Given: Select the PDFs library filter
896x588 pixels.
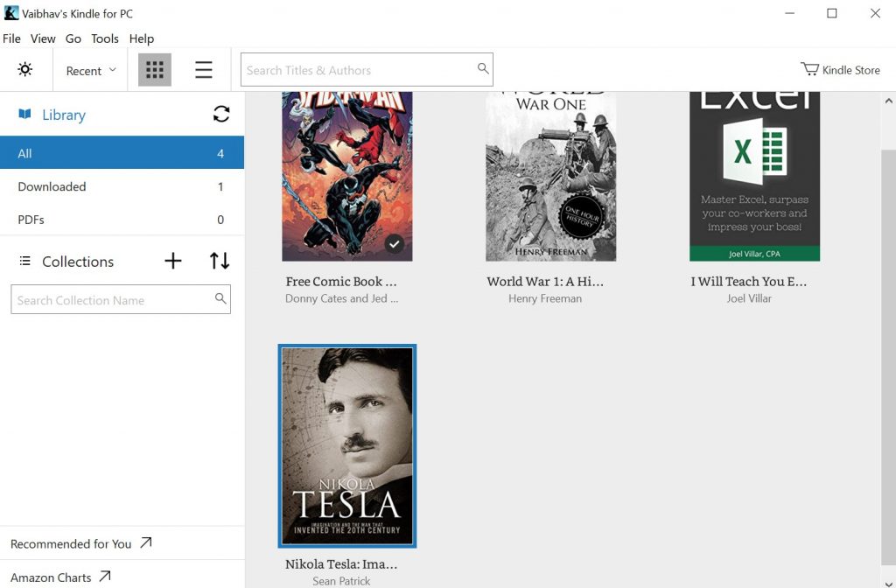Looking at the screenshot, I should tap(31, 220).
